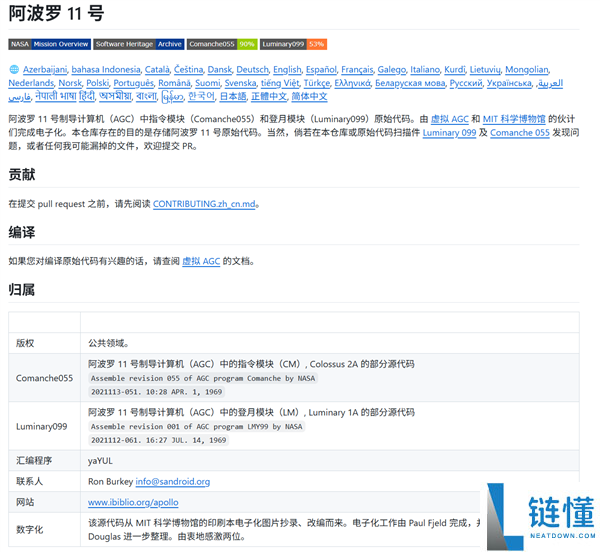Open the Беларуская мова translation link

410,83
